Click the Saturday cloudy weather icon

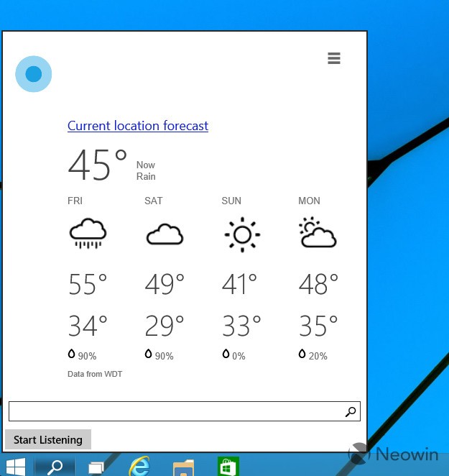(165, 234)
